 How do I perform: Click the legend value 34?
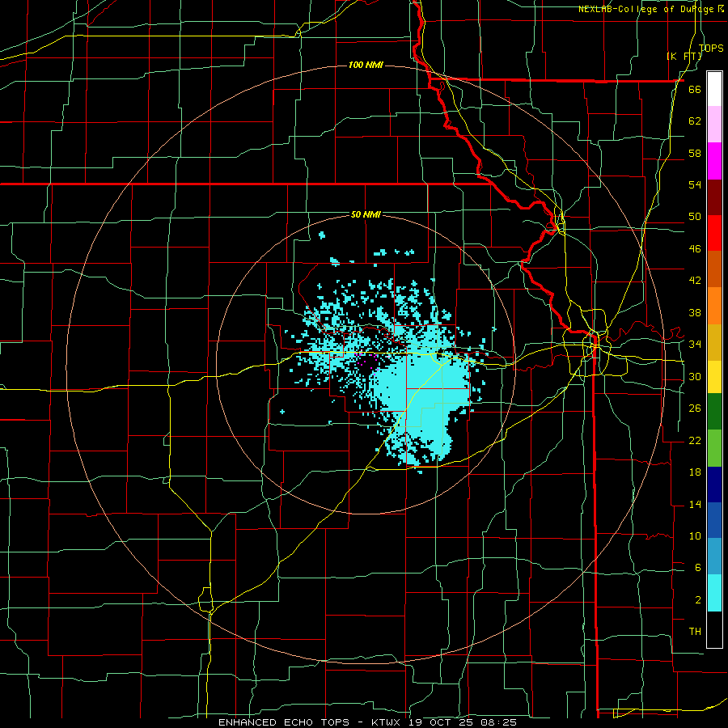tap(695, 344)
